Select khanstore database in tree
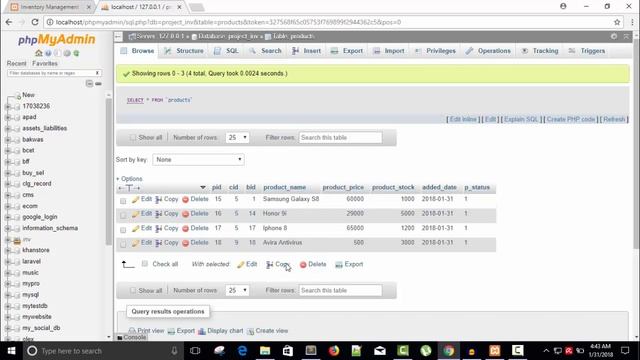This screenshot has height=360, width=640. (36, 250)
